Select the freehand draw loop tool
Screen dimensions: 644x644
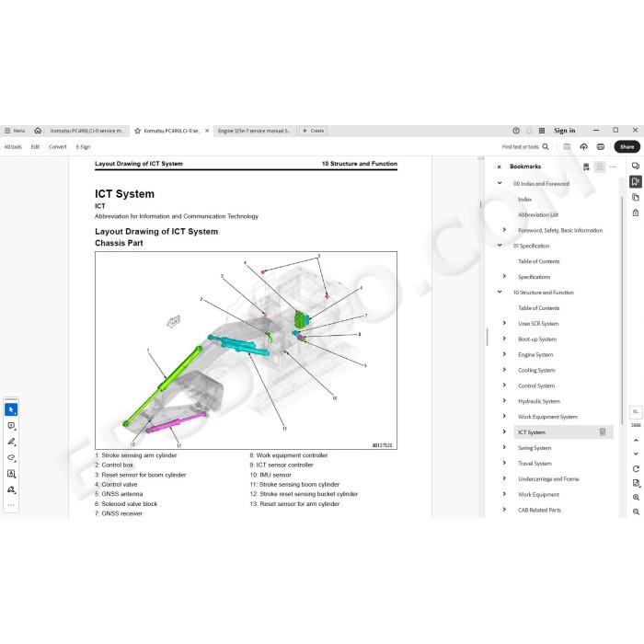[x=11, y=457]
